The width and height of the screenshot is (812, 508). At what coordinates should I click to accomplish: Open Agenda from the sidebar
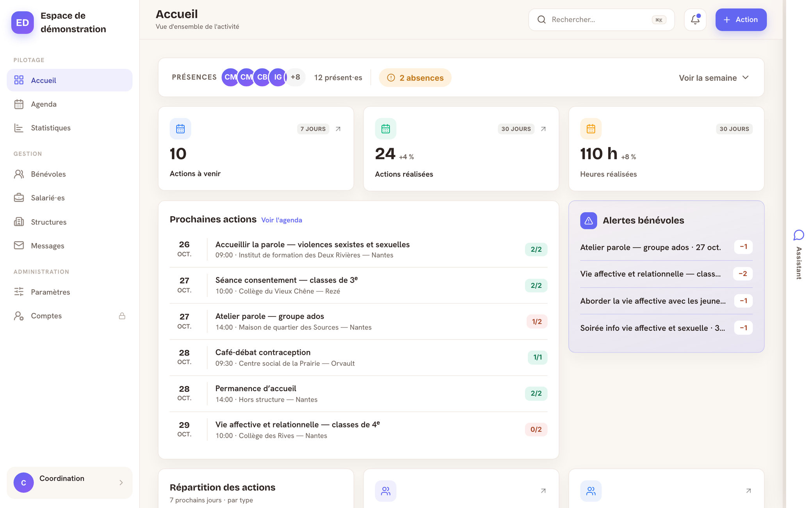click(69, 104)
